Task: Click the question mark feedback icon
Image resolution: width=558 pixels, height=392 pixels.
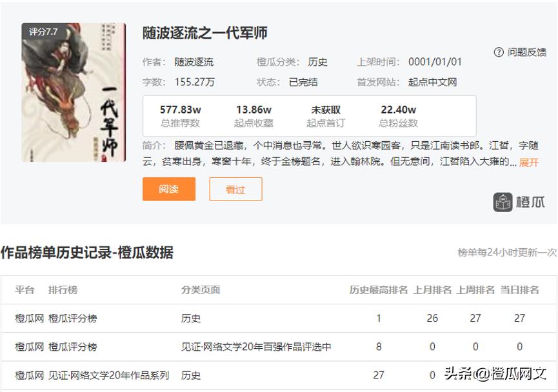Action: (499, 52)
